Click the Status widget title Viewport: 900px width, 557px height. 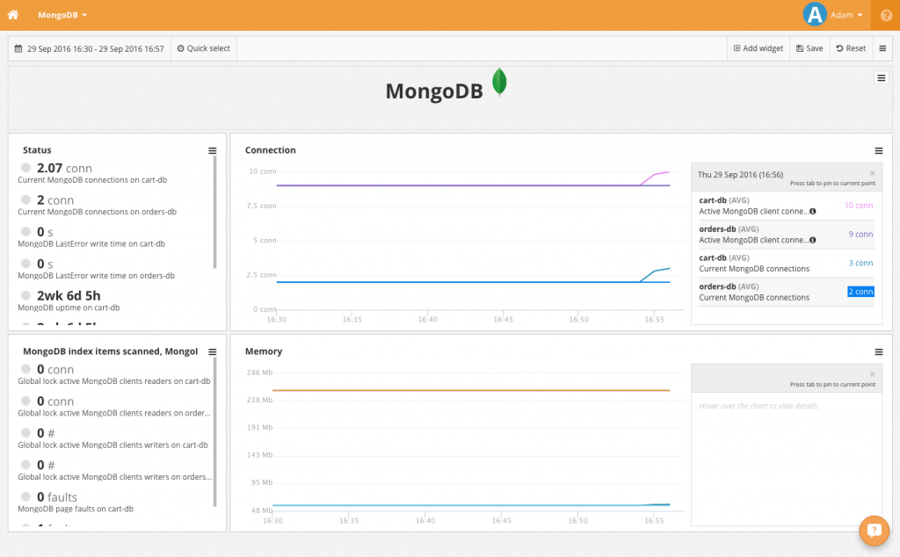[x=37, y=150]
